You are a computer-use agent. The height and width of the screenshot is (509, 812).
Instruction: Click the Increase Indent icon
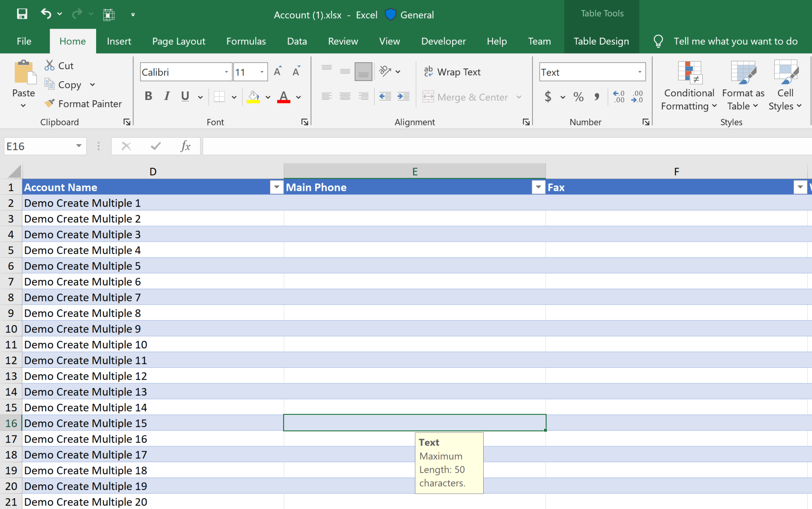tap(403, 96)
